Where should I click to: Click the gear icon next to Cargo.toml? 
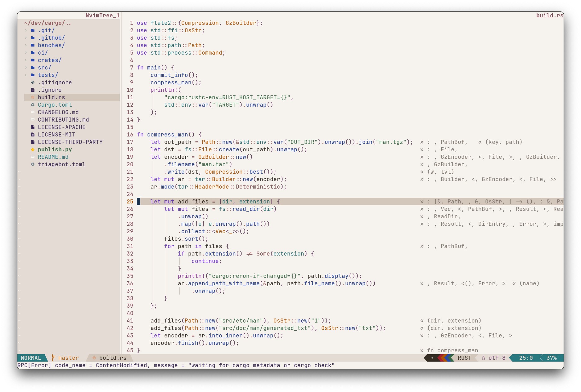(x=33, y=105)
